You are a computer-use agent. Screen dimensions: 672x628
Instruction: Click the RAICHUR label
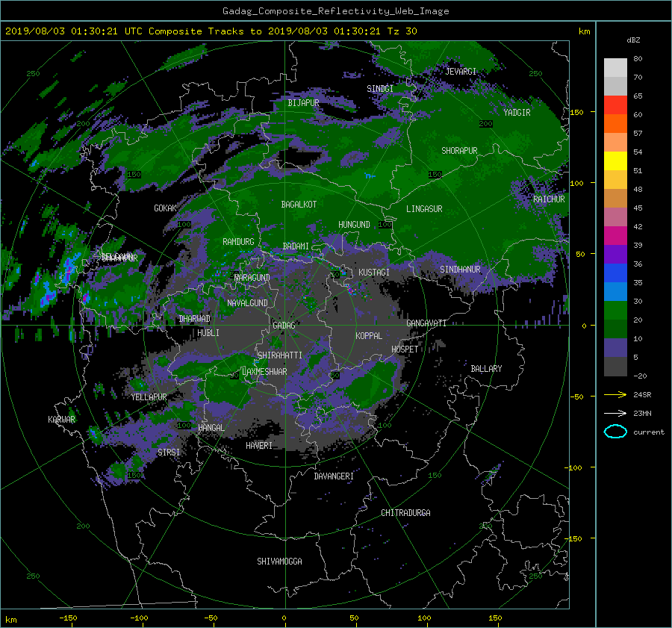tap(549, 199)
